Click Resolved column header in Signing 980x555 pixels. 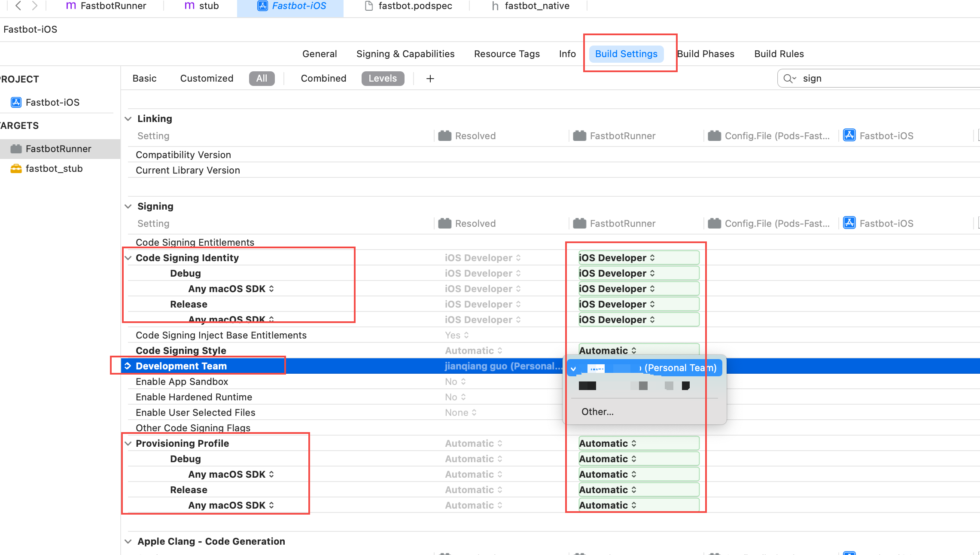[x=467, y=223]
